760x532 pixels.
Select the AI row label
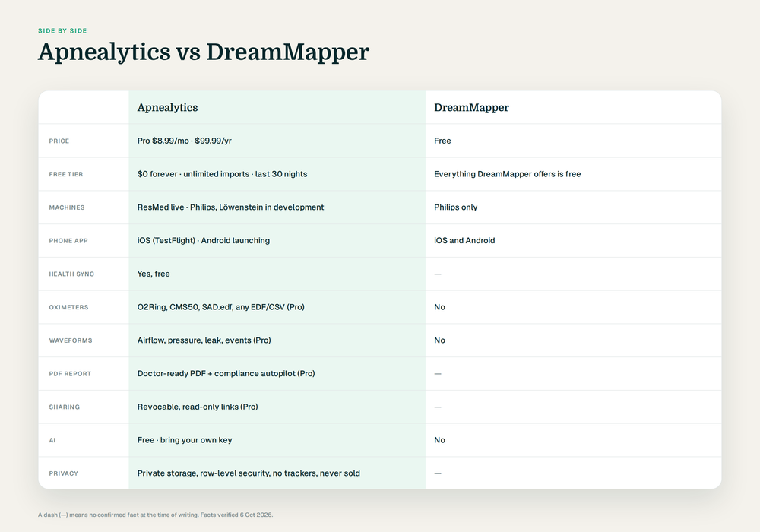tap(52, 441)
